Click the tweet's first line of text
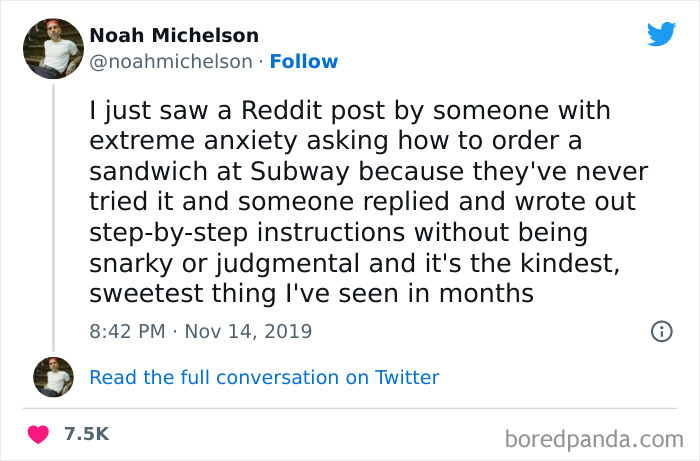Image resolution: width=700 pixels, height=461 pixels. (350, 109)
